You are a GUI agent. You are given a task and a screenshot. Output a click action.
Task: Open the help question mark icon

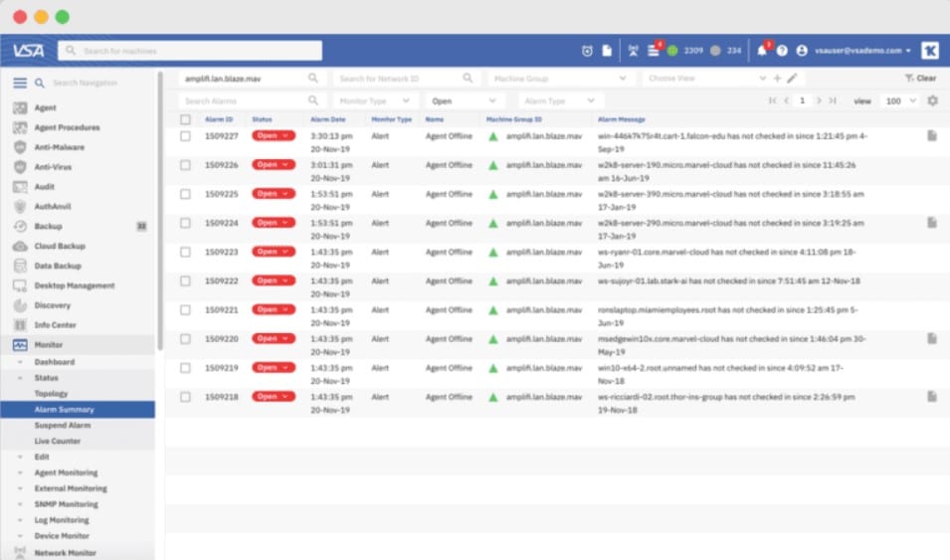782,51
